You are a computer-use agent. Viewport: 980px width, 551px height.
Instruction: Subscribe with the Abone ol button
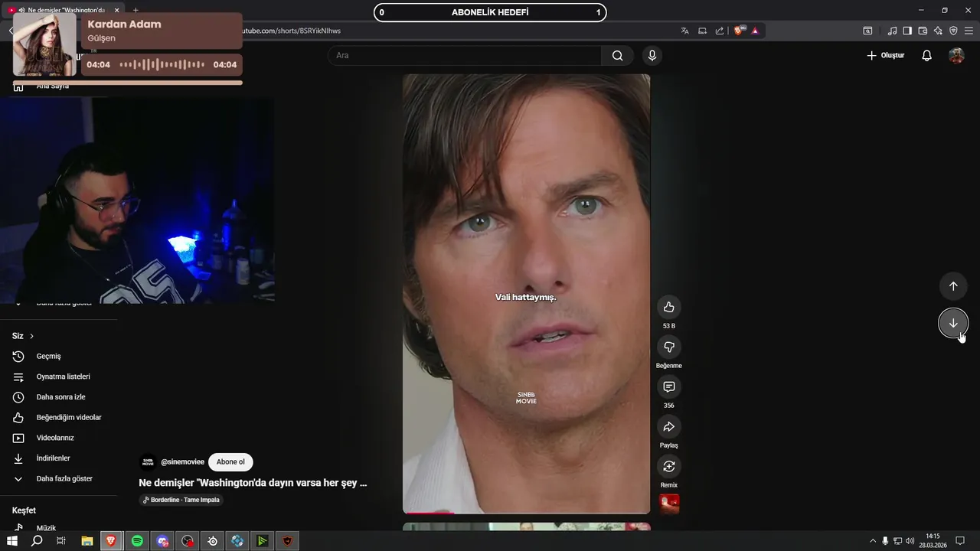point(230,462)
